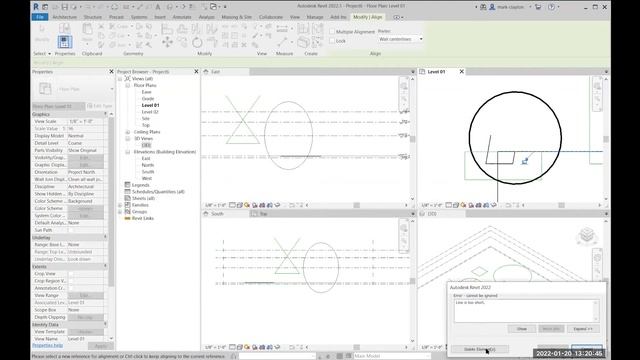Click the user sign-in icon in title bar
The height and width of the screenshot is (360, 640).
pos(492,7)
